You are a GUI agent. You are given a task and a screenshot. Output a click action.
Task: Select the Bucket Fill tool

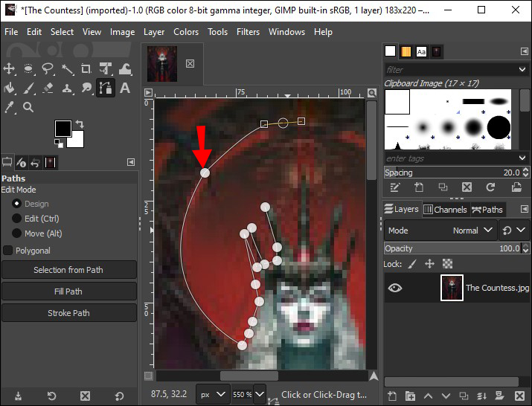(x=10, y=88)
